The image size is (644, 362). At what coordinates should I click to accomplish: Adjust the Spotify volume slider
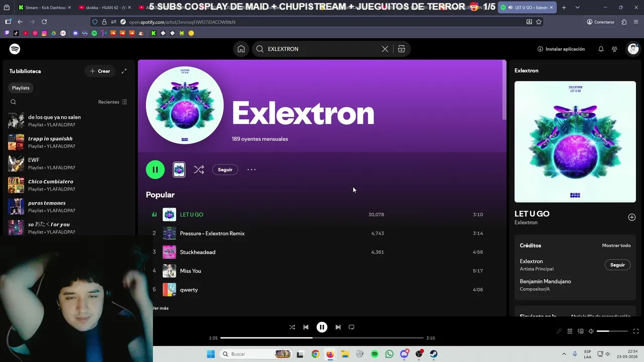click(612, 331)
